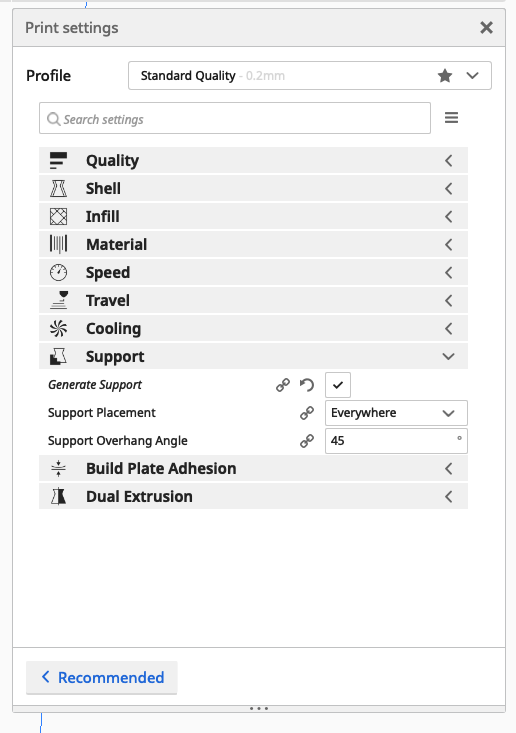Screen dimensions: 516x733
Task: Click the Shell category icon
Action: [x=58, y=188]
